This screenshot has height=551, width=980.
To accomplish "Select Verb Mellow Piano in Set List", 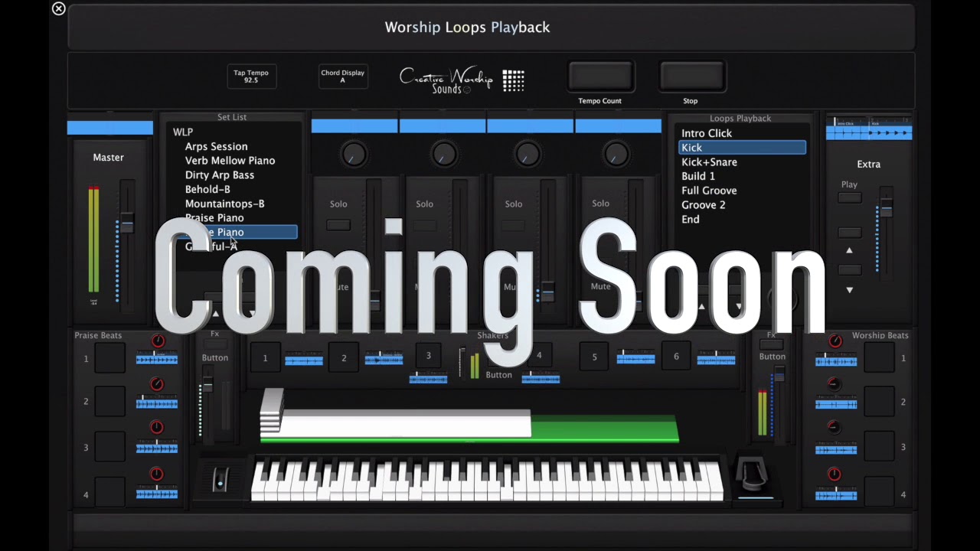I will [230, 161].
